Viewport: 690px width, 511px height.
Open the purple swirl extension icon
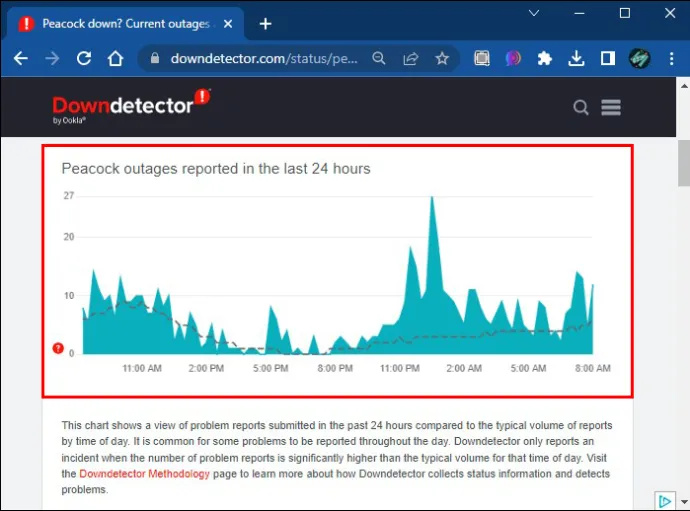click(x=513, y=58)
